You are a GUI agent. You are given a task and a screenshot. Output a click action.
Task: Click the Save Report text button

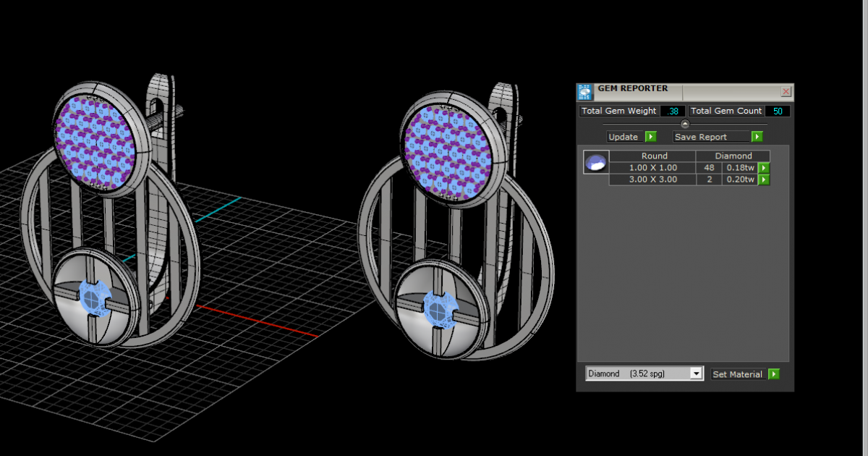pos(711,137)
